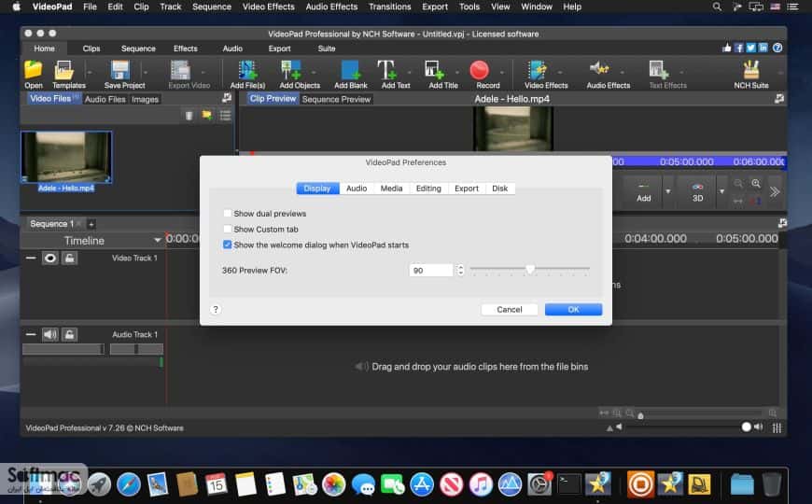812x504 pixels.
Task: Toggle Video Track 1 visibility eye
Action: pyautogui.click(x=50, y=258)
